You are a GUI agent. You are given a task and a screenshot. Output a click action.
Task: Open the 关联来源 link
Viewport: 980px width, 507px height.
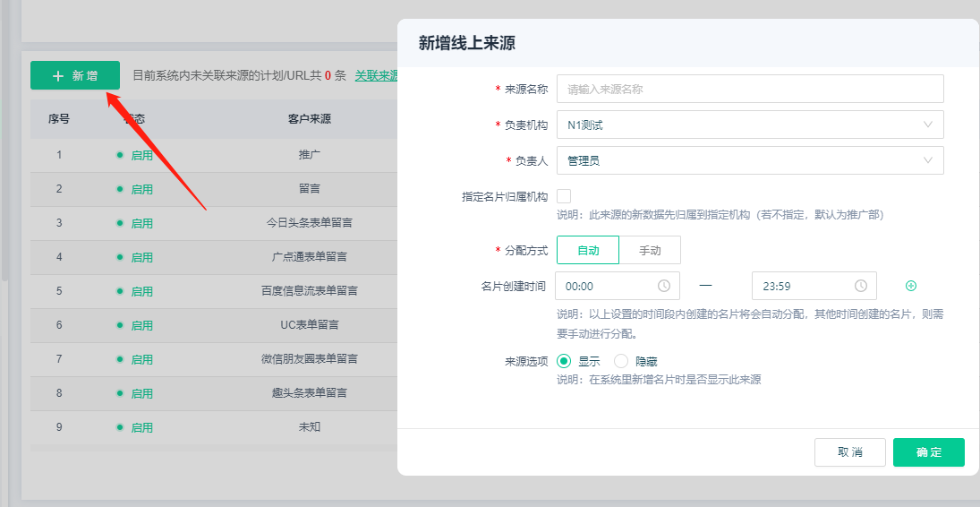(x=376, y=76)
